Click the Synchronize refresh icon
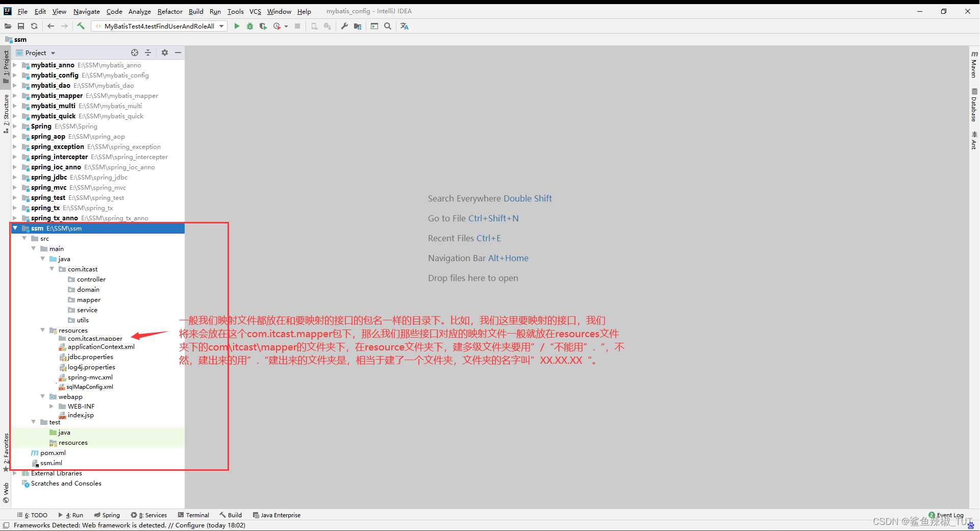 coord(34,26)
